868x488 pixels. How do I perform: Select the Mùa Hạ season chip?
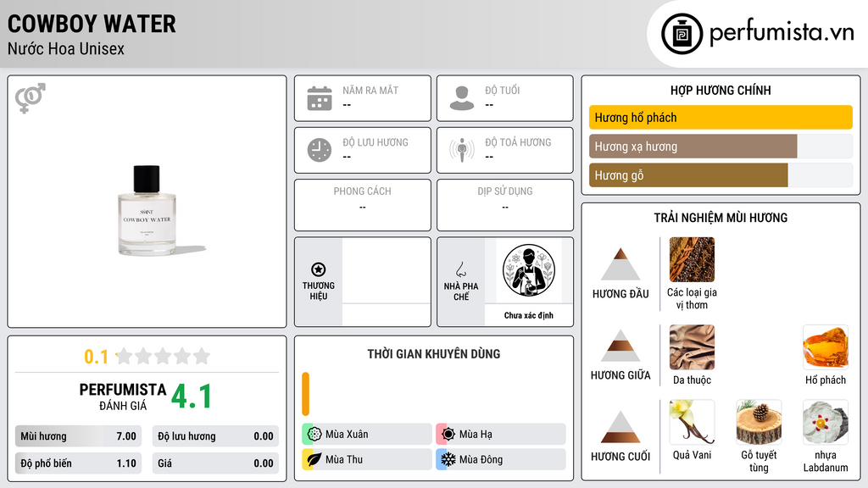(x=501, y=435)
